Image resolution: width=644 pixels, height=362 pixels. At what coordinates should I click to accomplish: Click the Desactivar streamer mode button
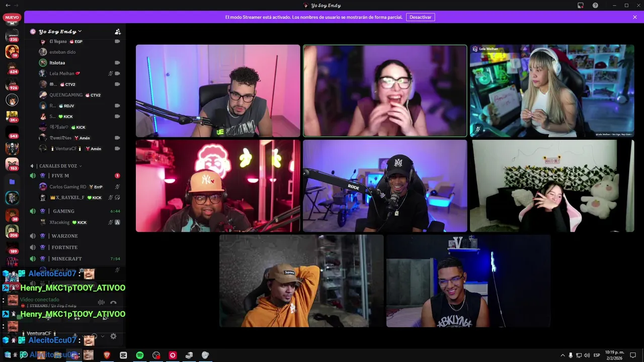click(x=421, y=17)
